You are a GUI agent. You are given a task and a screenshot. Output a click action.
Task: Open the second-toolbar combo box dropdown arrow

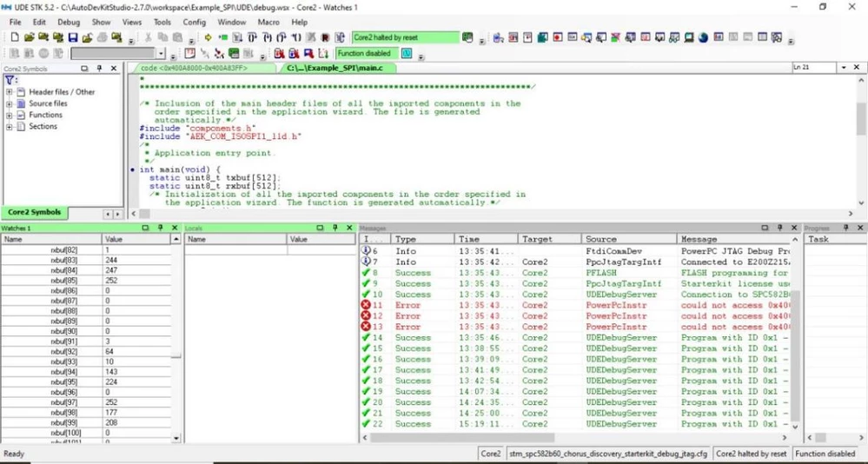click(x=161, y=54)
